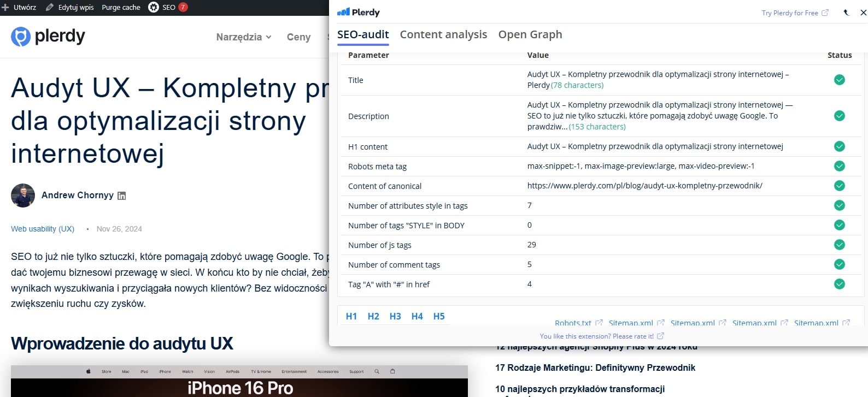The width and height of the screenshot is (868, 397).
Task: Click the Try Plerdy for Free link
Action: pyautogui.click(x=795, y=13)
